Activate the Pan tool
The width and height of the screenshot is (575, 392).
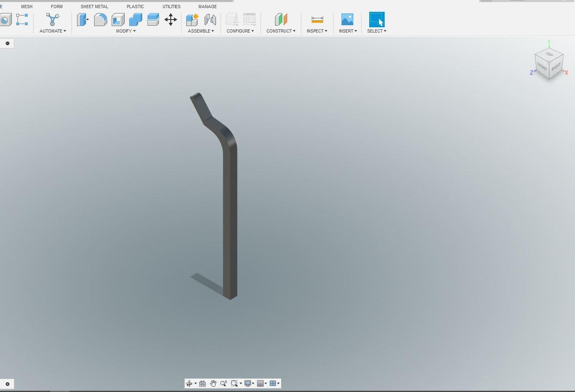213,383
